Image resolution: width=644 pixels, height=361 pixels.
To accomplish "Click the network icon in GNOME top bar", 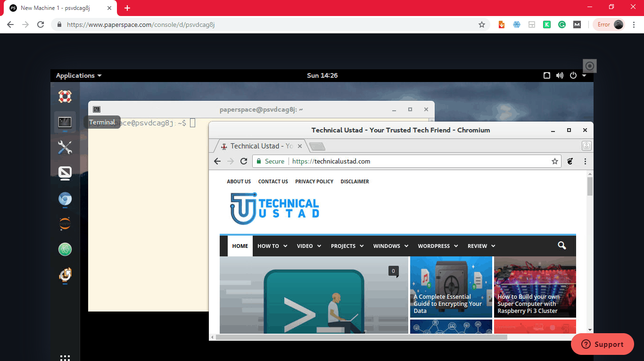I will (x=547, y=75).
